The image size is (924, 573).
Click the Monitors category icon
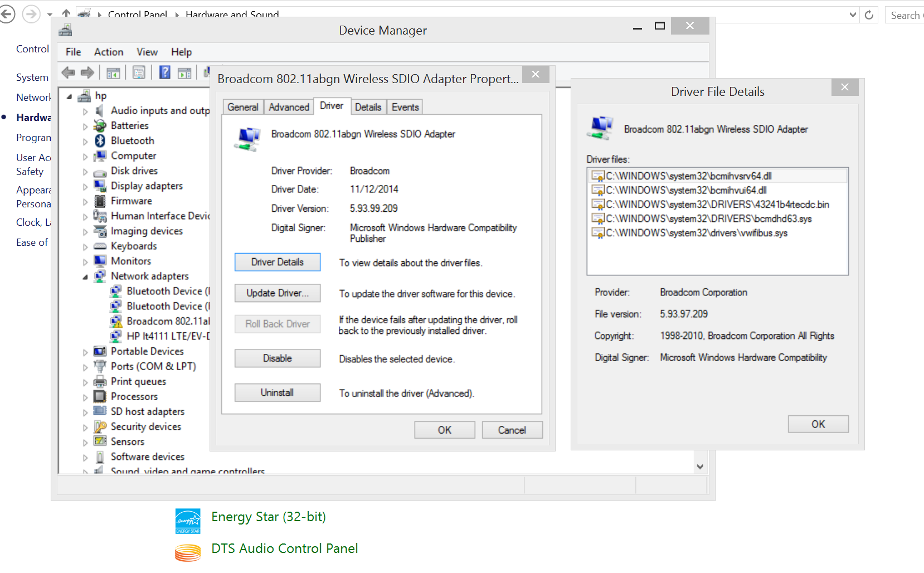coord(100,261)
